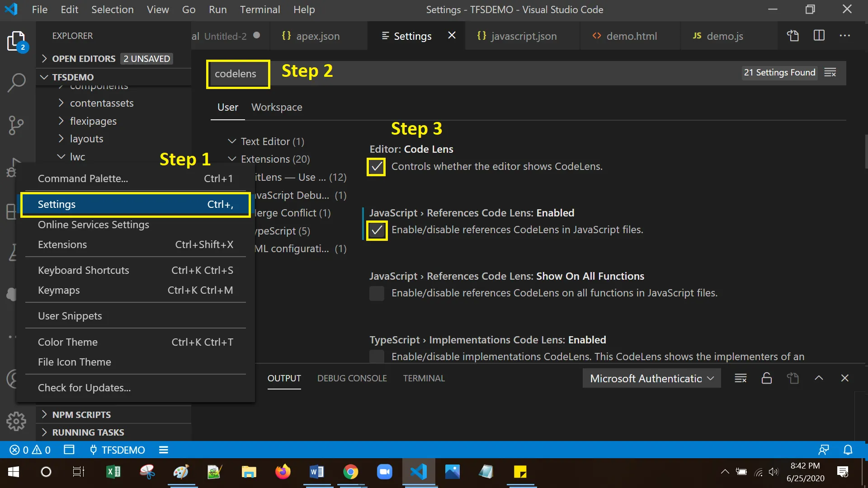Click the Clear Settings Search icon

coord(830,72)
